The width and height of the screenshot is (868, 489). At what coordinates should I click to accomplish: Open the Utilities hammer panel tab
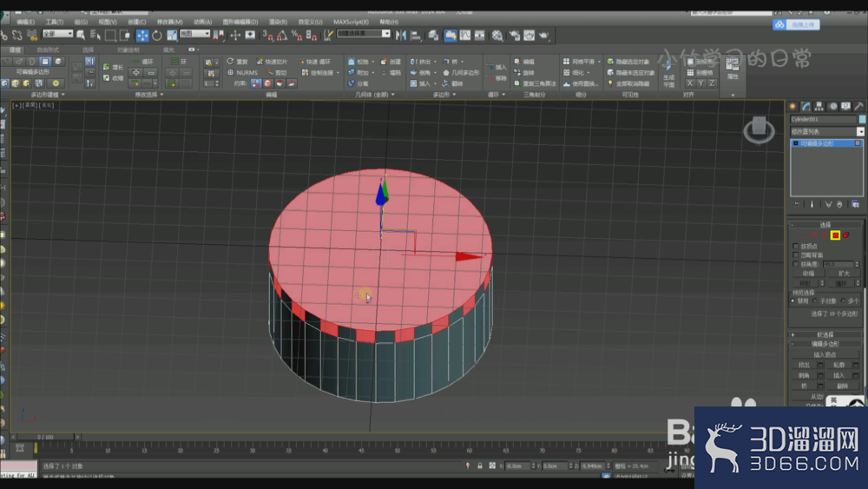coord(858,106)
